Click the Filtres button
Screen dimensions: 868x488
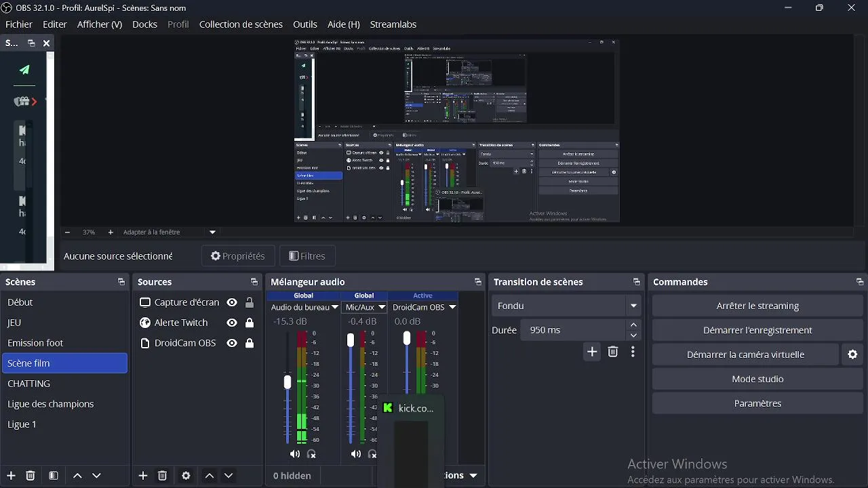coord(307,256)
